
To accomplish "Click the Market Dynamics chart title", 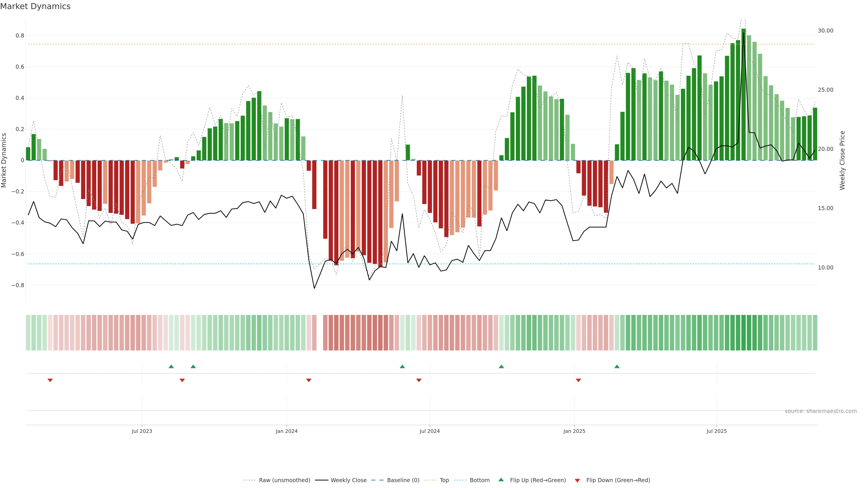I will (35, 6).
